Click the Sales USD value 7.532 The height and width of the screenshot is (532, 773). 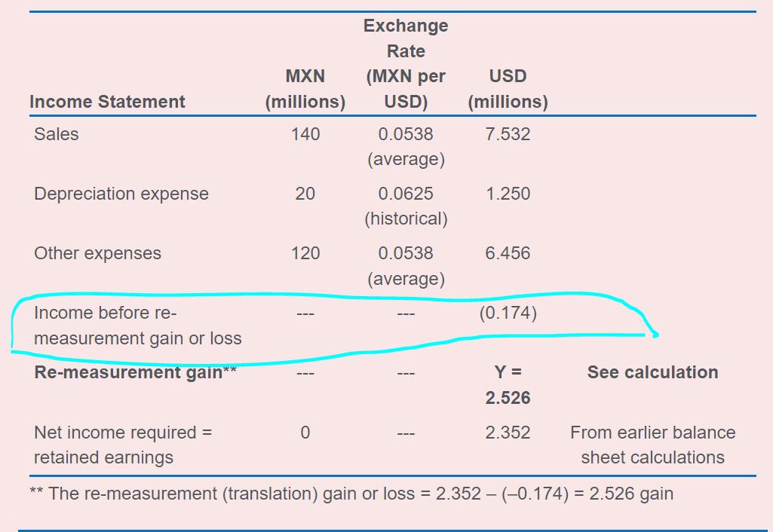(x=508, y=134)
